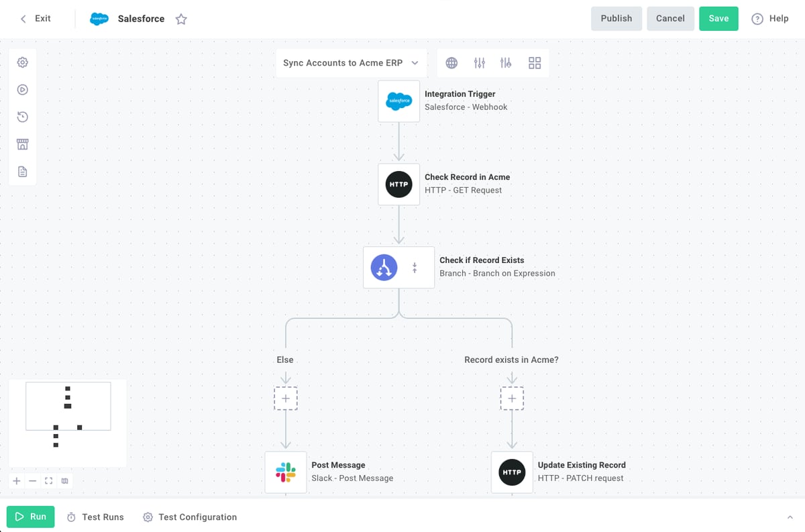Open the integration Settings gear in the left sidebar
The image size is (805, 532).
pos(22,62)
